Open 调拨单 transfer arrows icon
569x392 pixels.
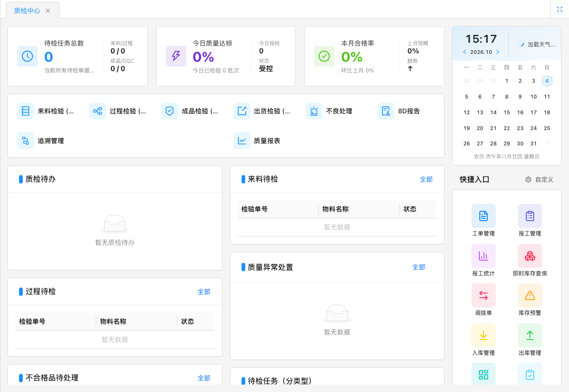(x=484, y=295)
